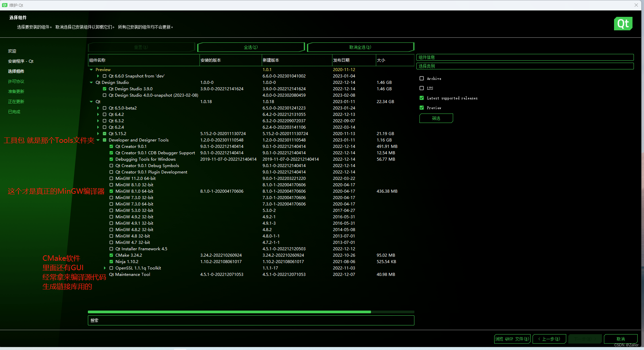Select Qt Creator 9.0.1 Plugin Development row
This screenshot has width=644, height=350.
click(251, 172)
